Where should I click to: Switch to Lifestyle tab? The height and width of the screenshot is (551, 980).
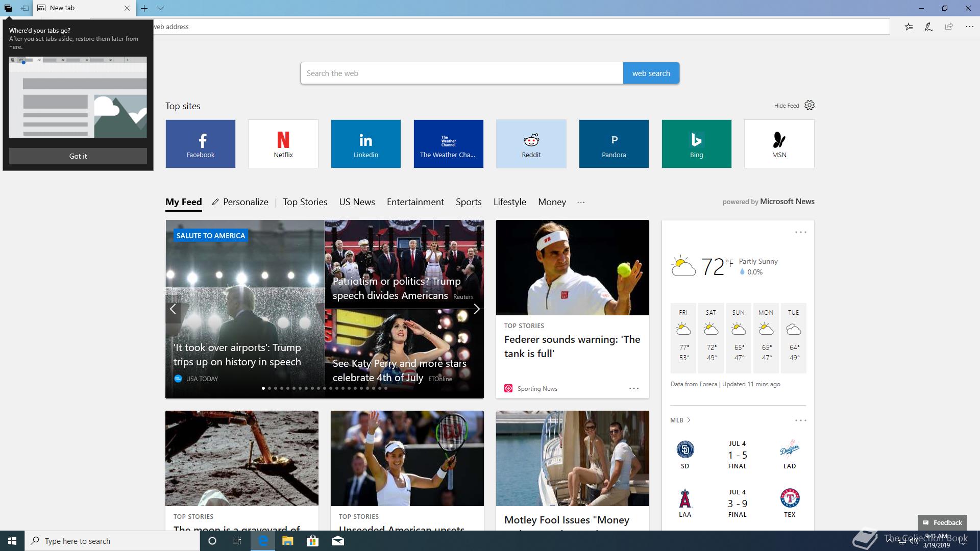[x=510, y=202]
